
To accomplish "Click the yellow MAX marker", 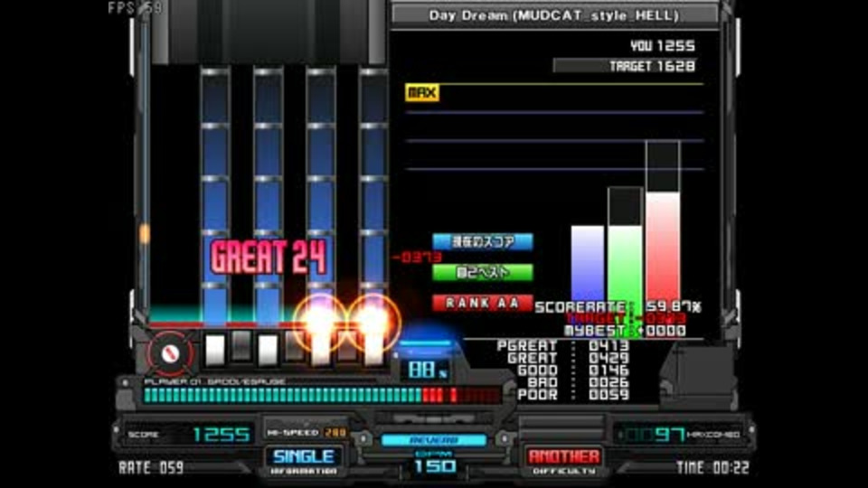I will 422,92.
